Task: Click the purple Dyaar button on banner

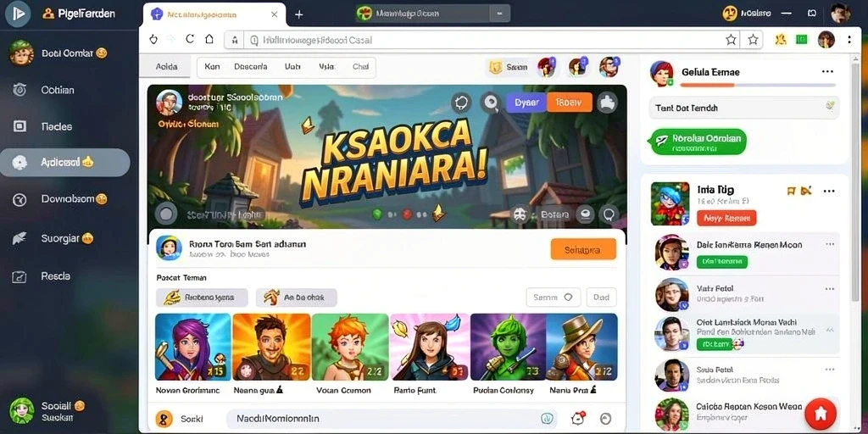Action: [x=526, y=103]
